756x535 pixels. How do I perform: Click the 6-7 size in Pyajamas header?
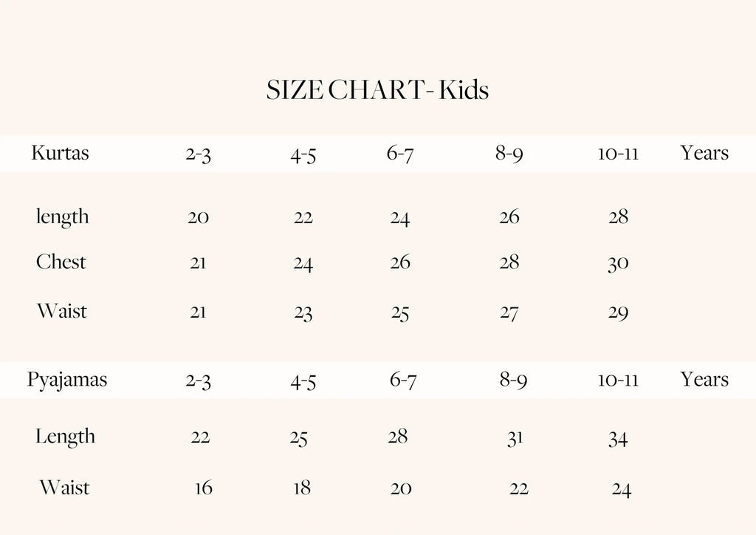coord(403,381)
